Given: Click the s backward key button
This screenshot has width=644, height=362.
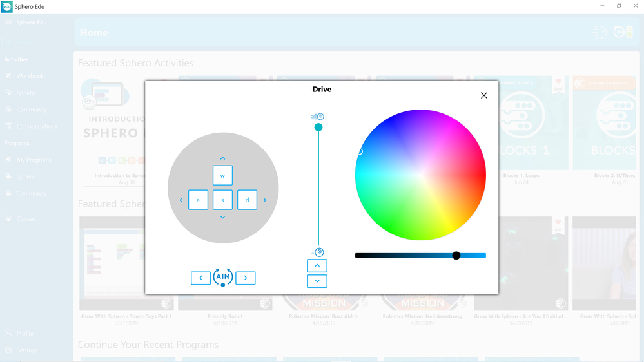Looking at the screenshot, I should click(x=222, y=200).
